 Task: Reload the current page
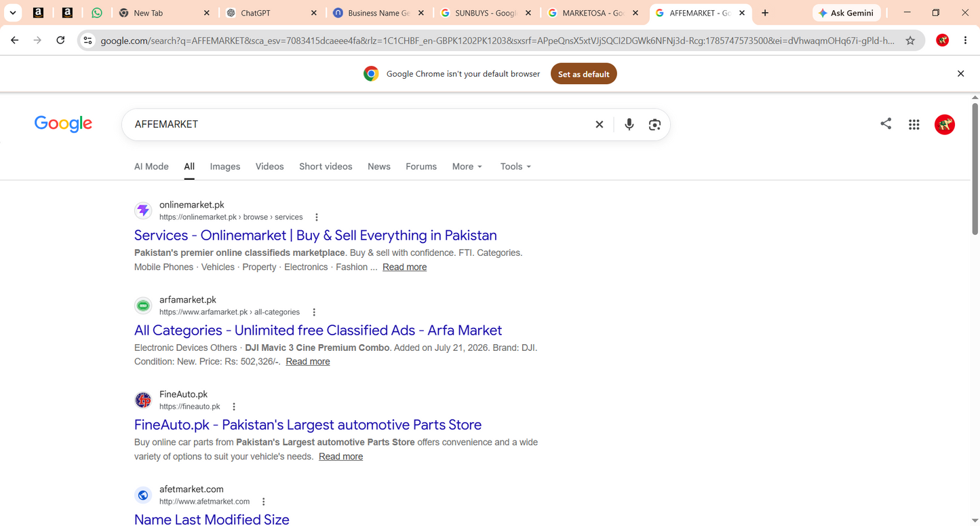pyautogui.click(x=60, y=41)
